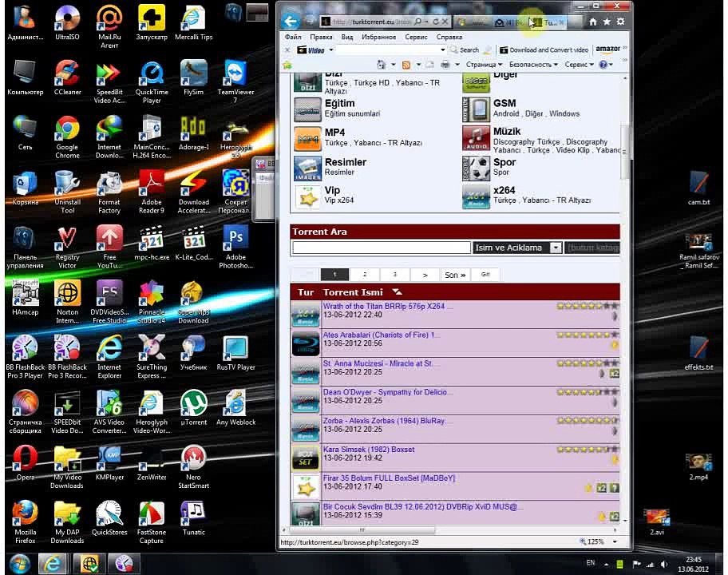The width and height of the screenshot is (728, 575).
Task: Open the UltraISO desktop shortcut
Action: pos(67,22)
